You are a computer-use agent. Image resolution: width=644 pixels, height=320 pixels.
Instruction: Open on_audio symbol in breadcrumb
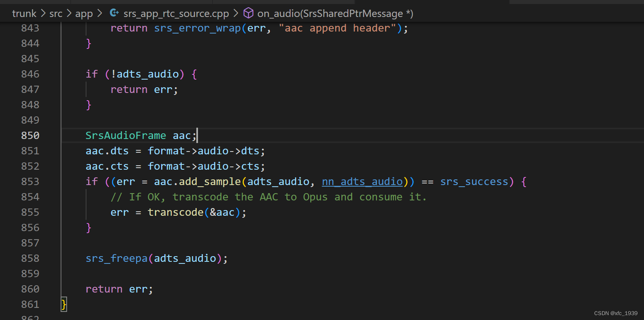point(335,14)
